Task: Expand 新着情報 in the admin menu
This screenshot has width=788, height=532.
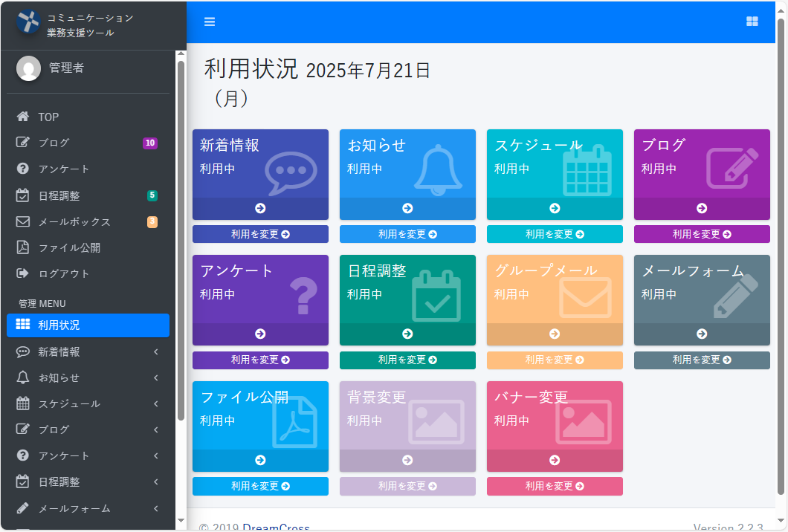Action: (x=88, y=351)
